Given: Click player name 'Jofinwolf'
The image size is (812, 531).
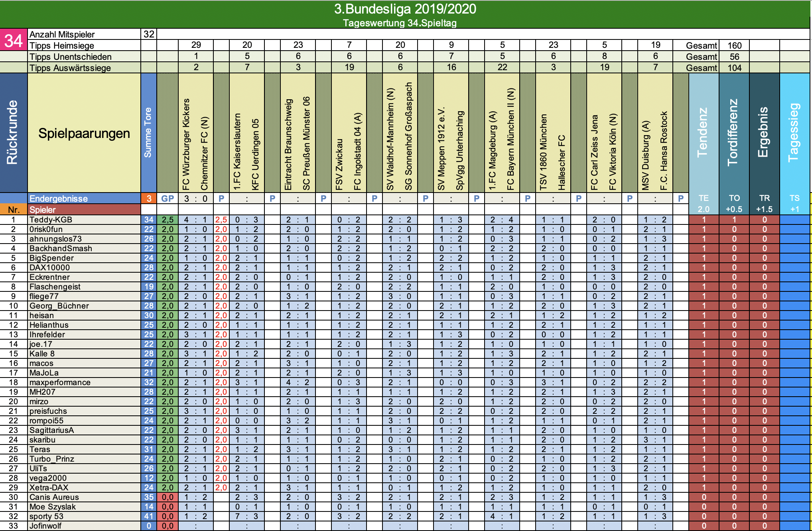Looking at the screenshot, I should 45,526.
